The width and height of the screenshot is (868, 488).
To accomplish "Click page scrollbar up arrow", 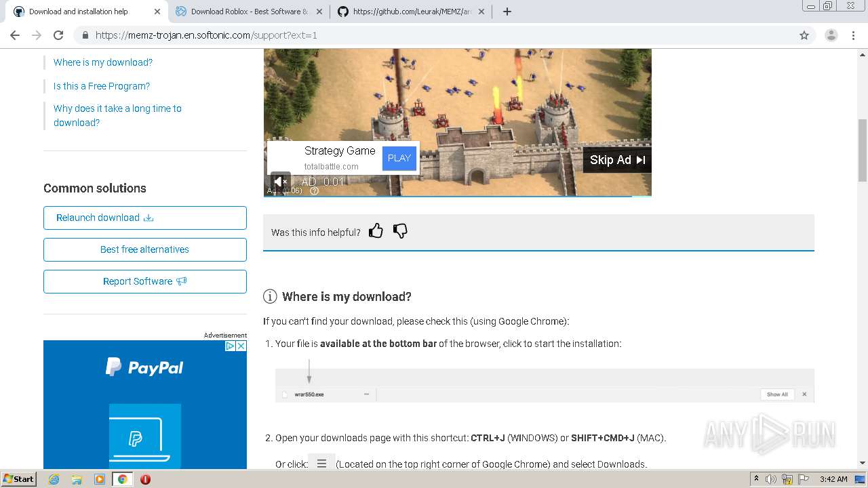I will pos(863,54).
